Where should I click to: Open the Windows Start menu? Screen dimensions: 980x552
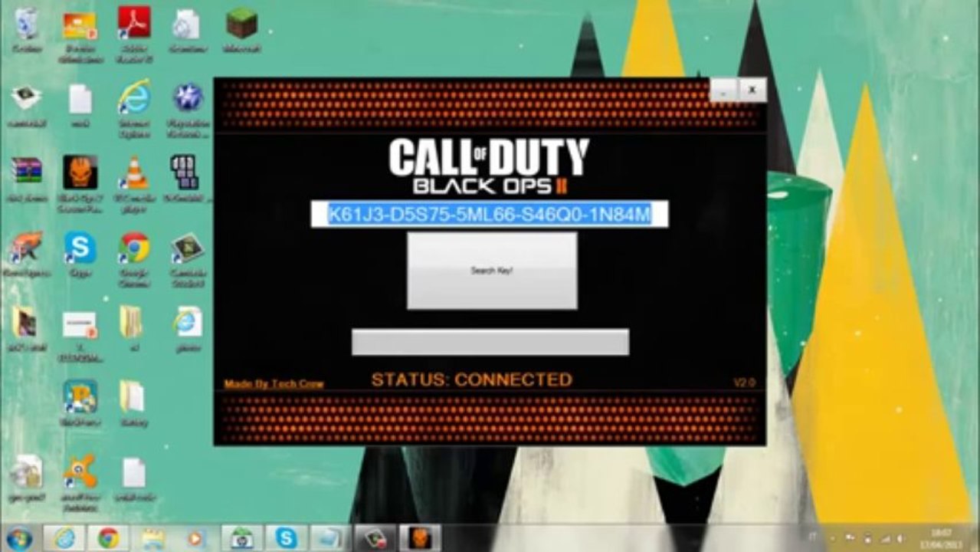pyautogui.click(x=19, y=538)
